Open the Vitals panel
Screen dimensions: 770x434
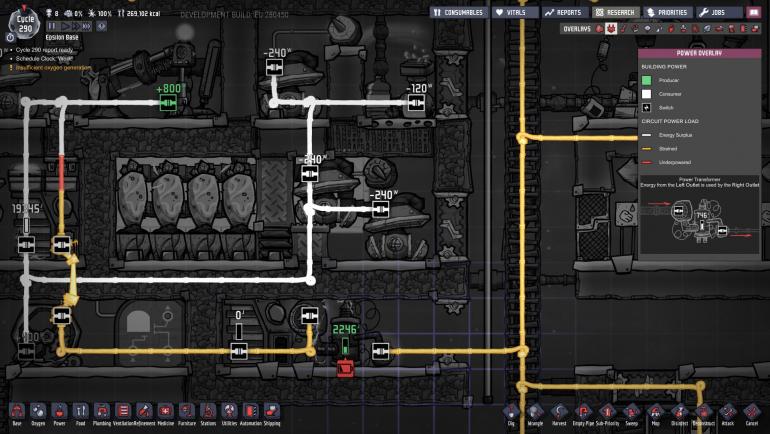click(x=515, y=12)
